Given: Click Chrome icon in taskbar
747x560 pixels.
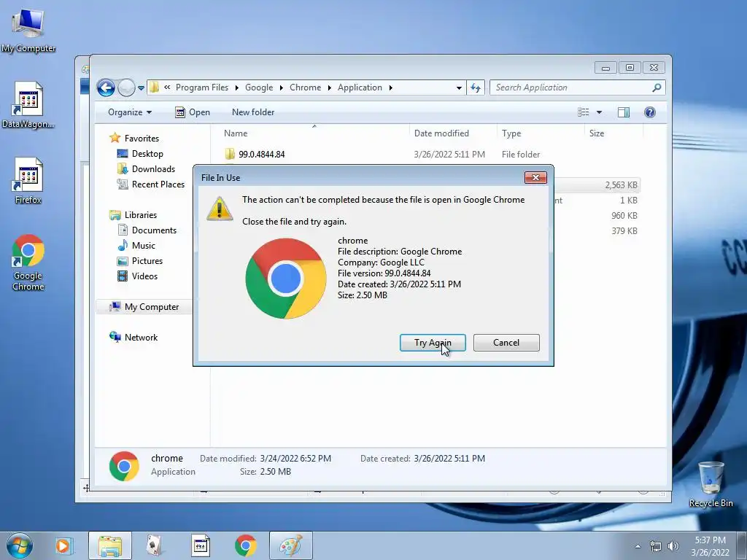Looking at the screenshot, I should pos(246,545).
